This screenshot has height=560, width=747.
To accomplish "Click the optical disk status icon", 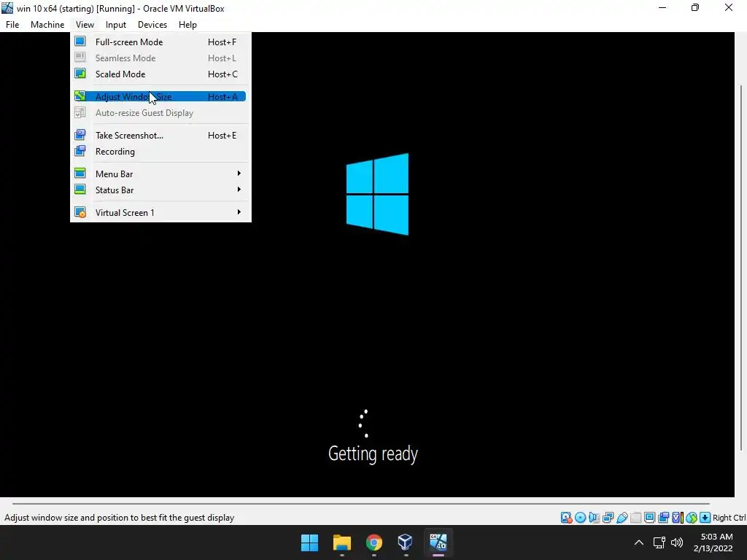I will coord(580,518).
